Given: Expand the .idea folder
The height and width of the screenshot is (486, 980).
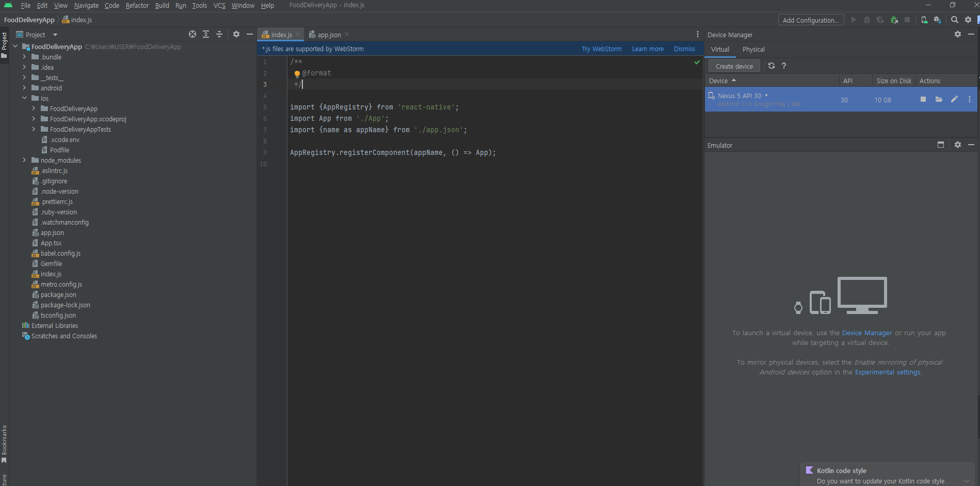Looking at the screenshot, I should tap(24, 67).
